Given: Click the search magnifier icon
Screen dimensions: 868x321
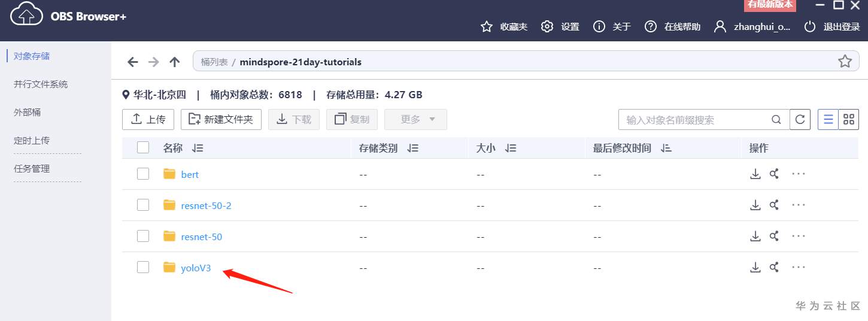Looking at the screenshot, I should (x=776, y=120).
